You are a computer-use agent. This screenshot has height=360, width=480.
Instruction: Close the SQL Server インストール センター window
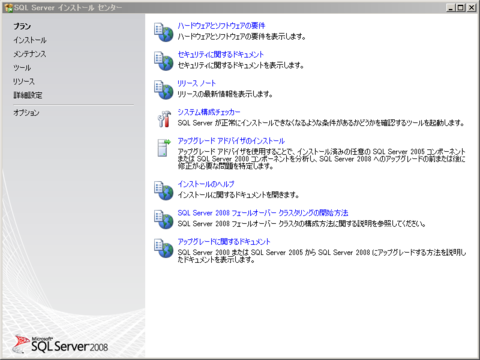(471, 7)
